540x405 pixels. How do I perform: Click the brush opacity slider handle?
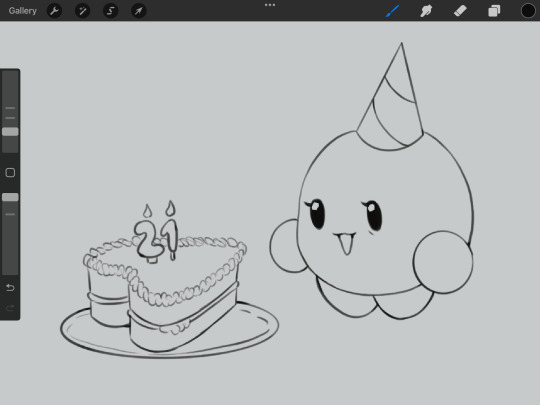point(10,197)
